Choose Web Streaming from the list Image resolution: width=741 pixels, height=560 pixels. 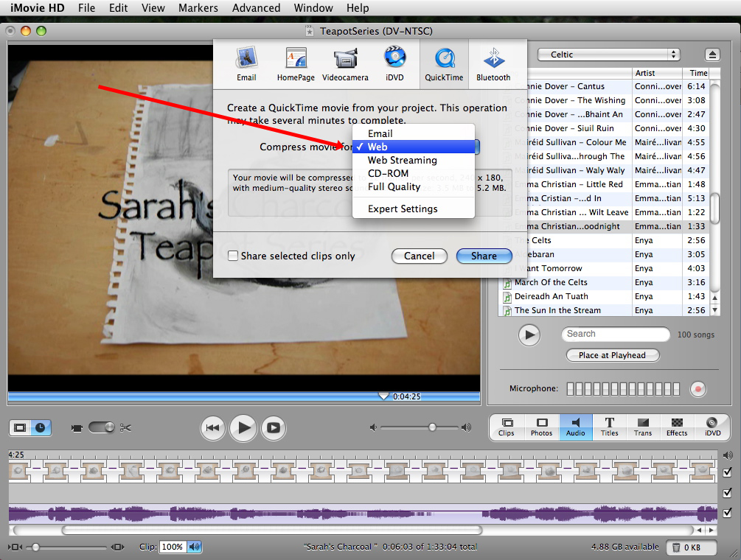click(x=414, y=160)
